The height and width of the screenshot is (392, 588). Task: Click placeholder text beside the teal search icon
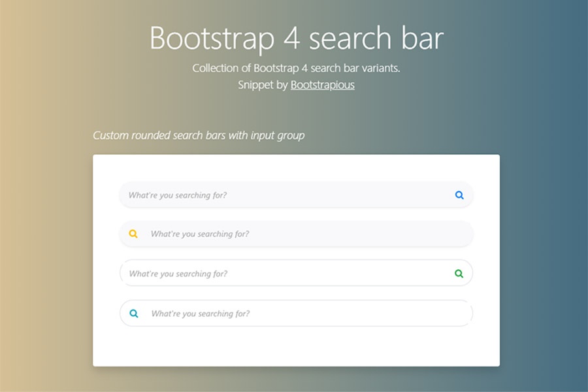tap(201, 314)
